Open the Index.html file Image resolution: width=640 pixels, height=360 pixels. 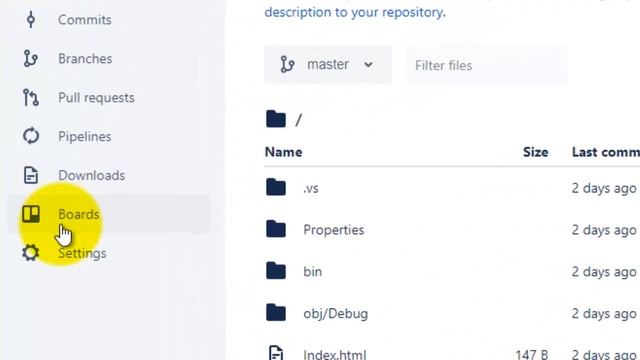[x=335, y=354]
